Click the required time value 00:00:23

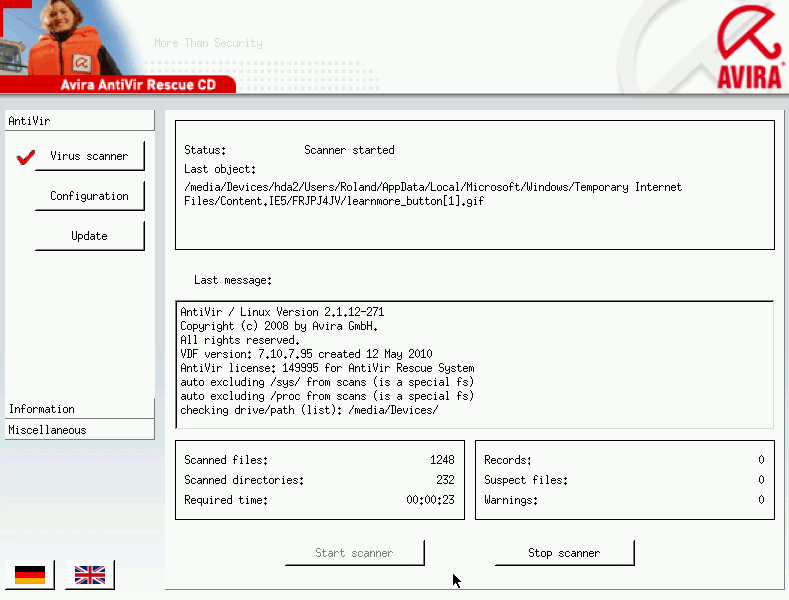point(430,500)
